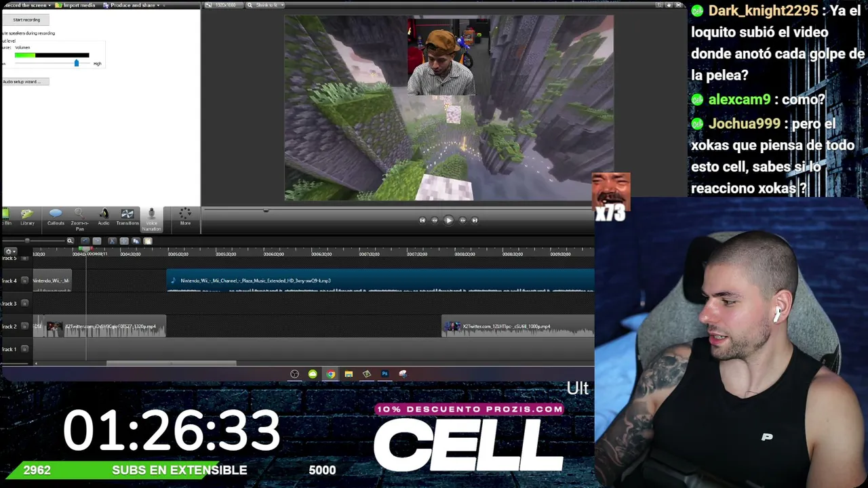Viewport: 868px width, 488px height.
Task: Click the rewind step-back button
Action: pos(435,220)
